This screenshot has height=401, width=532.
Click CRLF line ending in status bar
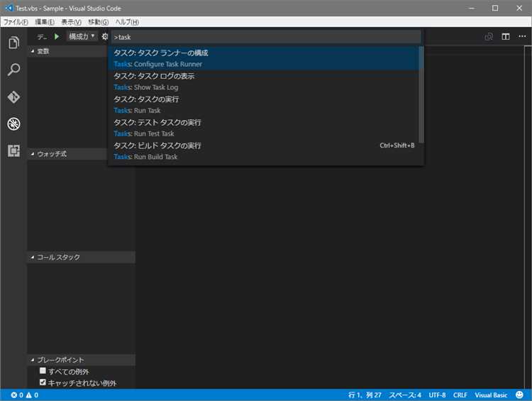pyautogui.click(x=460, y=395)
